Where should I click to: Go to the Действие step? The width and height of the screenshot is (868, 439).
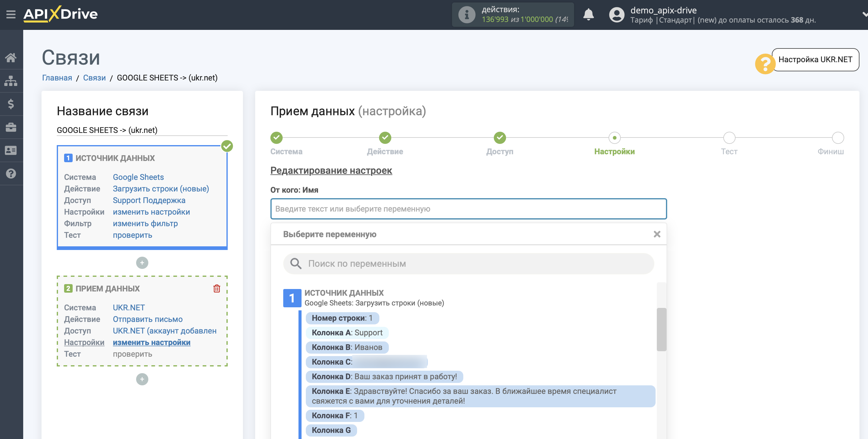(385, 138)
